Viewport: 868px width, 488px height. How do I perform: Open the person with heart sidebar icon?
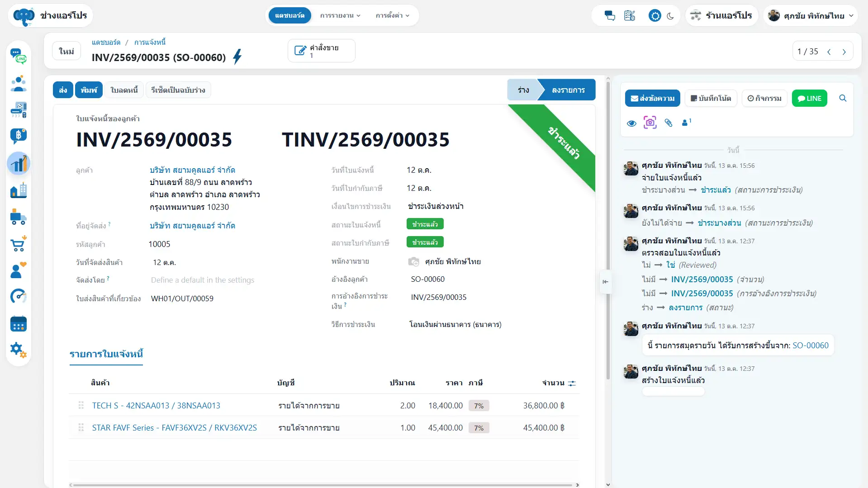pyautogui.click(x=19, y=270)
